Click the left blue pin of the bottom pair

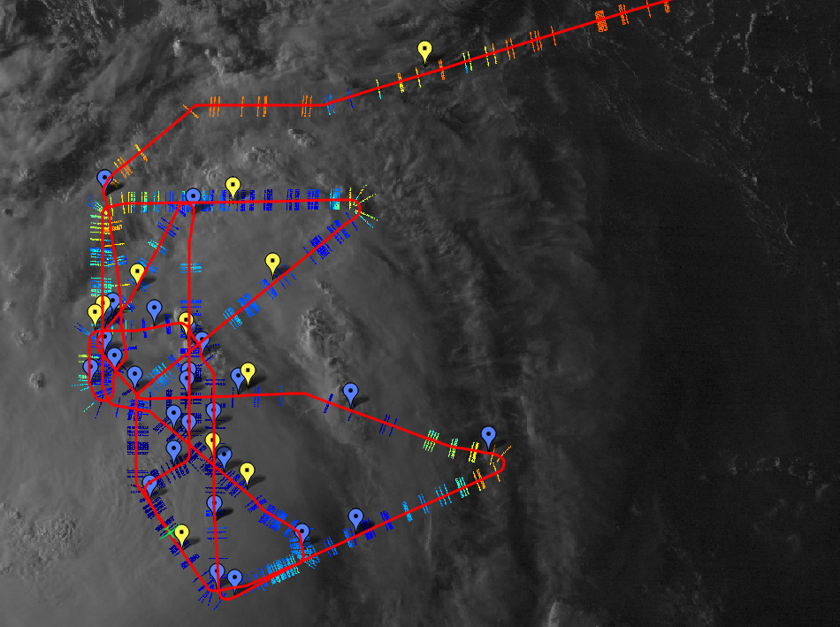click(217, 571)
